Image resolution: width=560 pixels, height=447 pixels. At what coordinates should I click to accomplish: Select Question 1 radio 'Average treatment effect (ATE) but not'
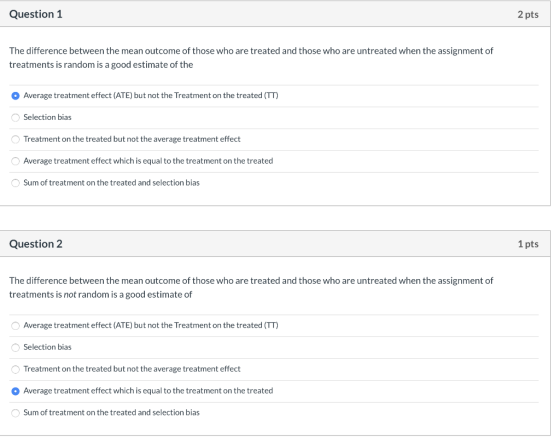pyautogui.click(x=15, y=96)
